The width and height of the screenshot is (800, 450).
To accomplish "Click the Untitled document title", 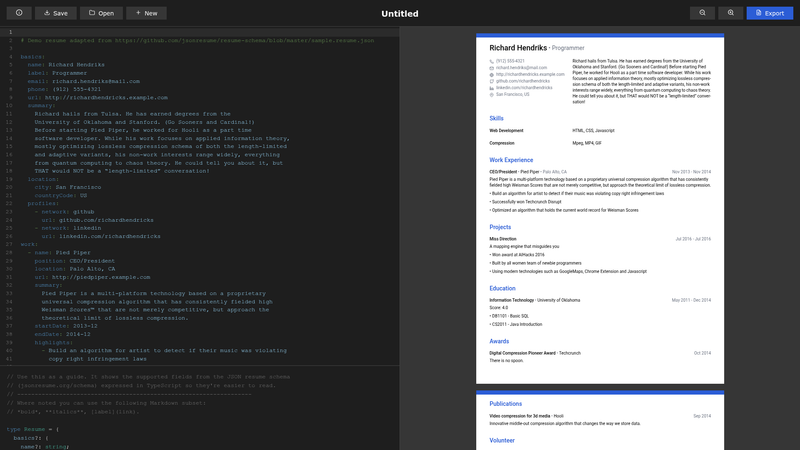I will [399, 14].
